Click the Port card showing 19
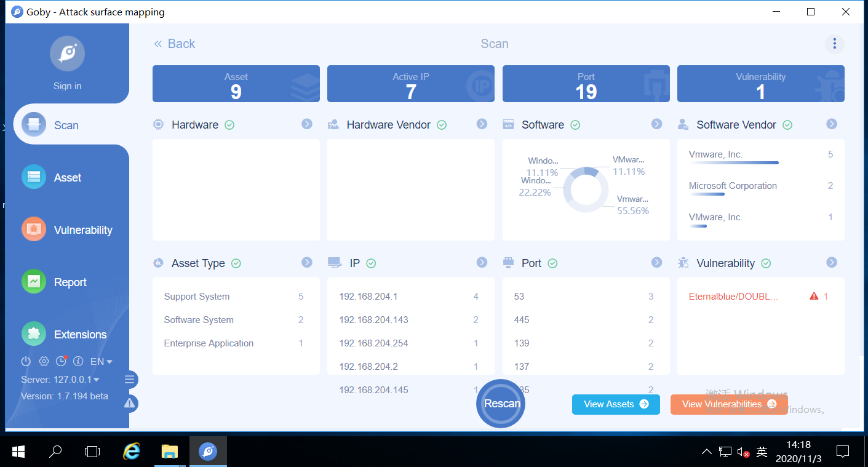The width and height of the screenshot is (868, 467). pyautogui.click(x=586, y=84)
